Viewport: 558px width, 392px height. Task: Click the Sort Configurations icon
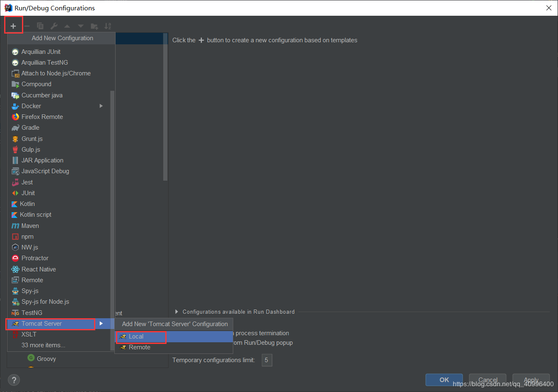(108, 26)
